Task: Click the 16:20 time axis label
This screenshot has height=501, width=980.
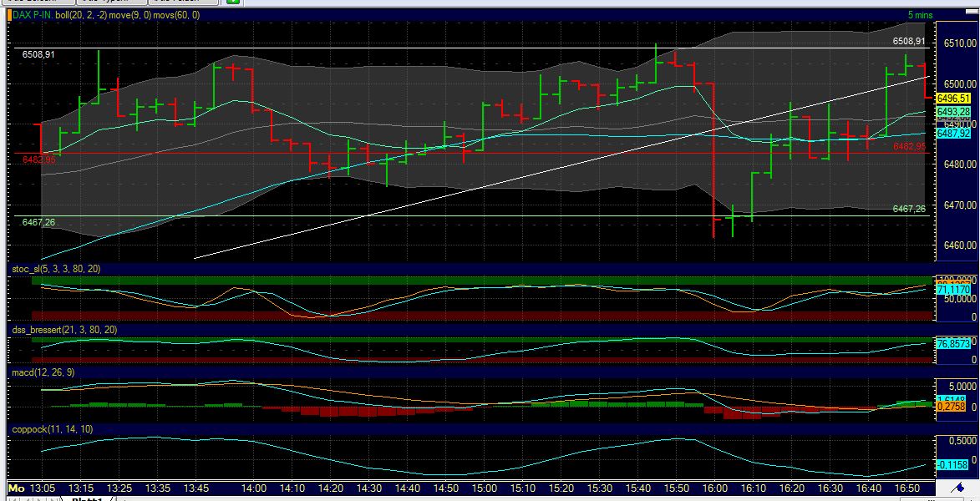Action: pos(791,488)
